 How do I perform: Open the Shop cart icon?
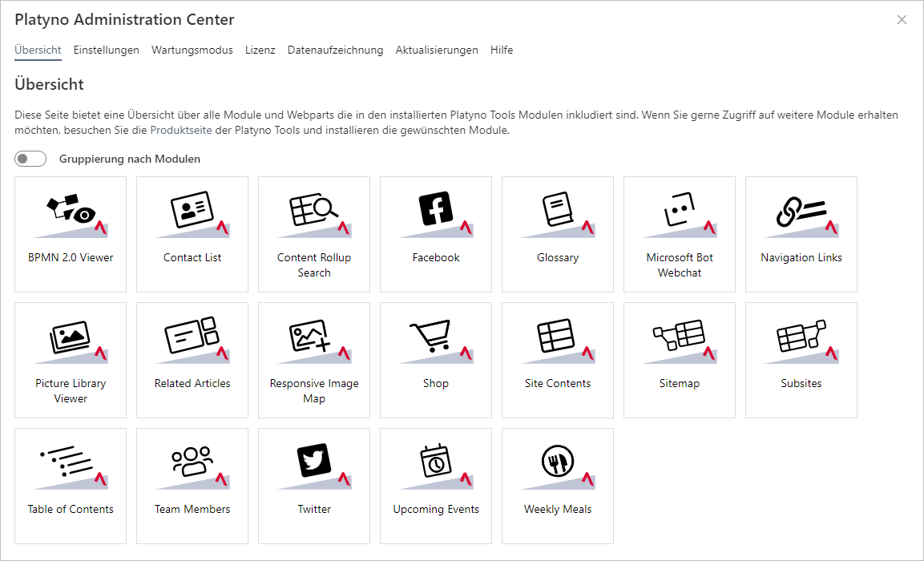(x=436, y=340)
